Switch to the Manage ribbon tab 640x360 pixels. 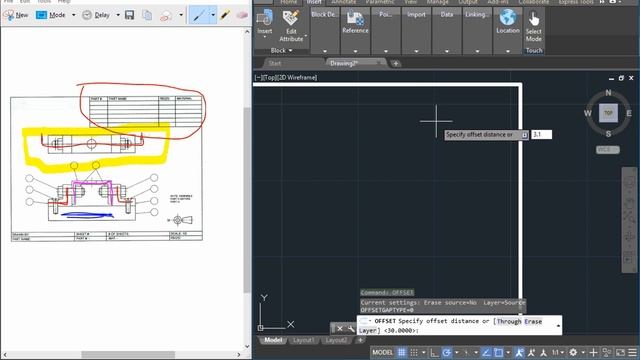click(x=437, y=2)
